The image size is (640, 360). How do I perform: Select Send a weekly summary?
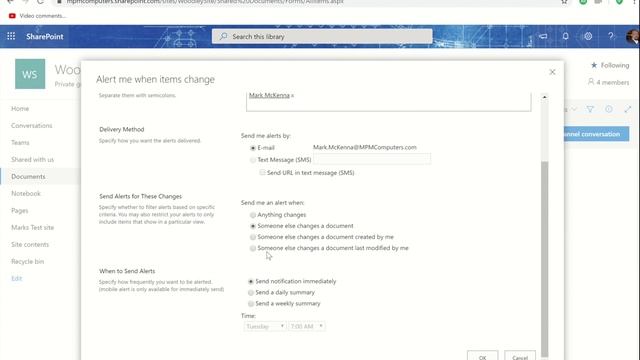click(x=251, y=303)
